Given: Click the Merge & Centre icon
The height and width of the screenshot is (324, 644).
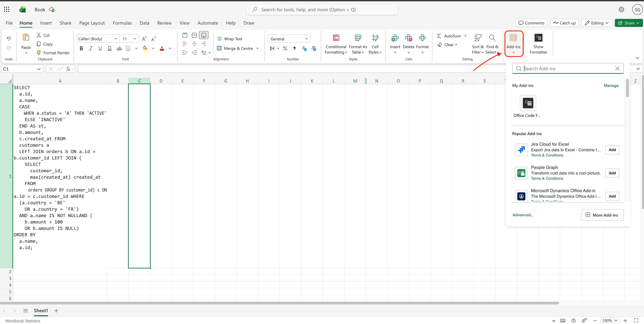Looking at the screenshot, I should (219, 48).
